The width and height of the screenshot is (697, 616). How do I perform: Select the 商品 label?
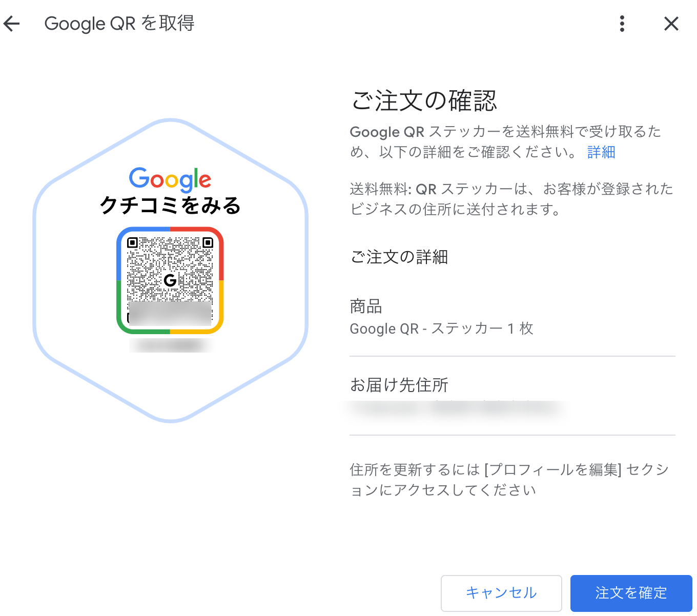[x=366, y=306]
